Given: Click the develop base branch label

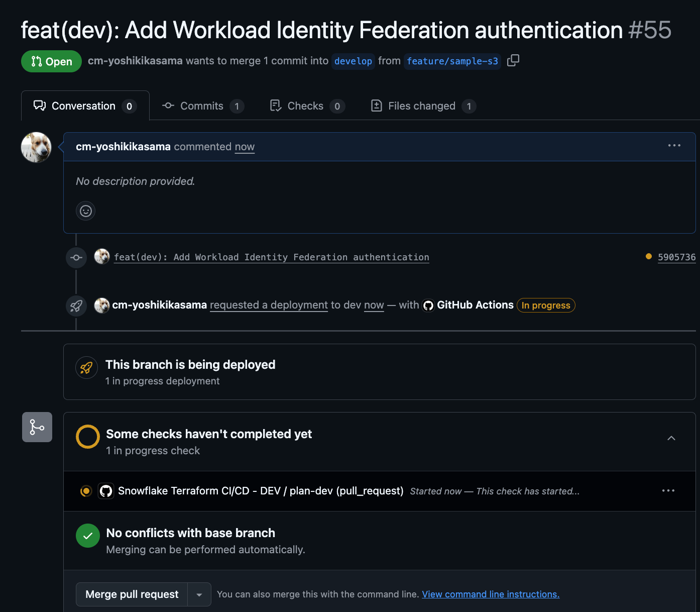Looking at the screenshot, I should coord(353,61).
